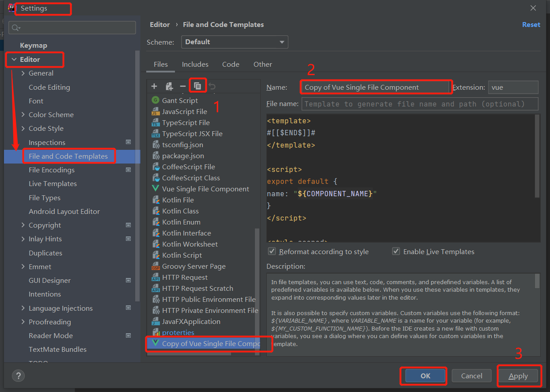The height and width of the screenshot is (392, 550).
Task: Select Copy of Vue Single File Component template
Action: point(203,343)
